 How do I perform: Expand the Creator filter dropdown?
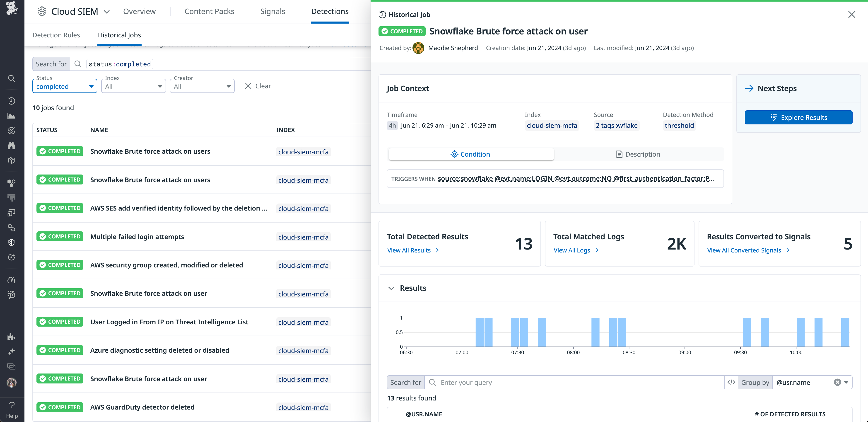coord(202,86)
